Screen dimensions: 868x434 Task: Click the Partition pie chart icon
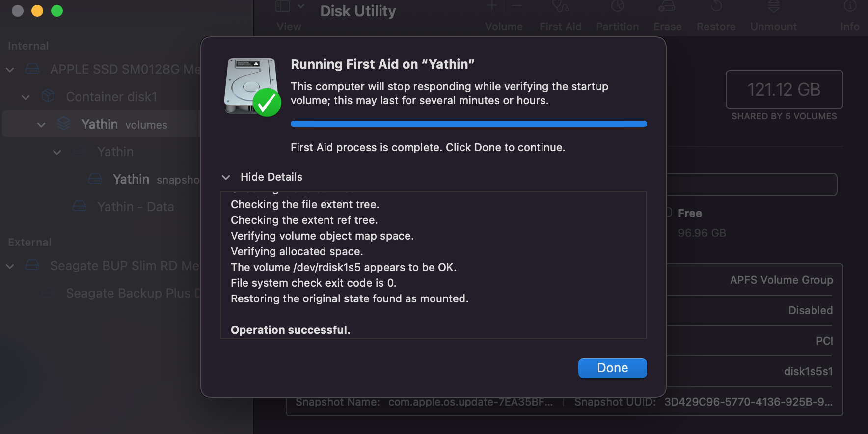(x=617, y=7)
